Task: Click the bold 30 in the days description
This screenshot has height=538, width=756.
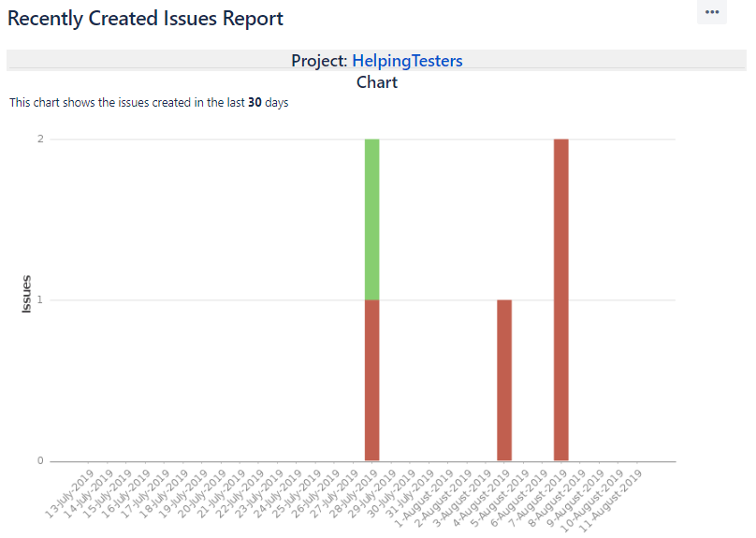Action: point(254,103)
